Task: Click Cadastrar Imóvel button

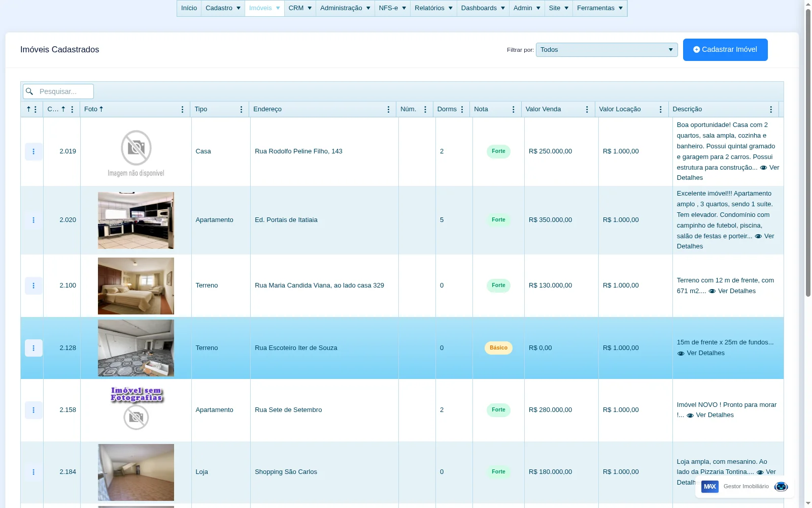Action: pos(725,50)
